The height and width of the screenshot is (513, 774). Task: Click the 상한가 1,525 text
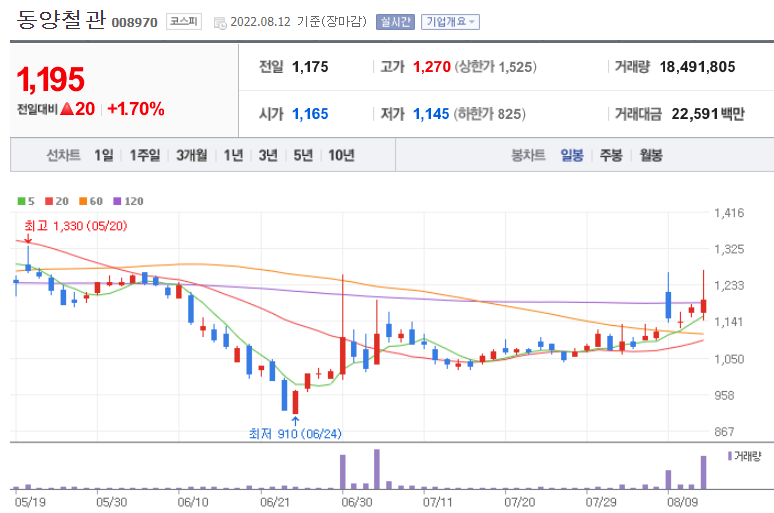click(496, 67)
